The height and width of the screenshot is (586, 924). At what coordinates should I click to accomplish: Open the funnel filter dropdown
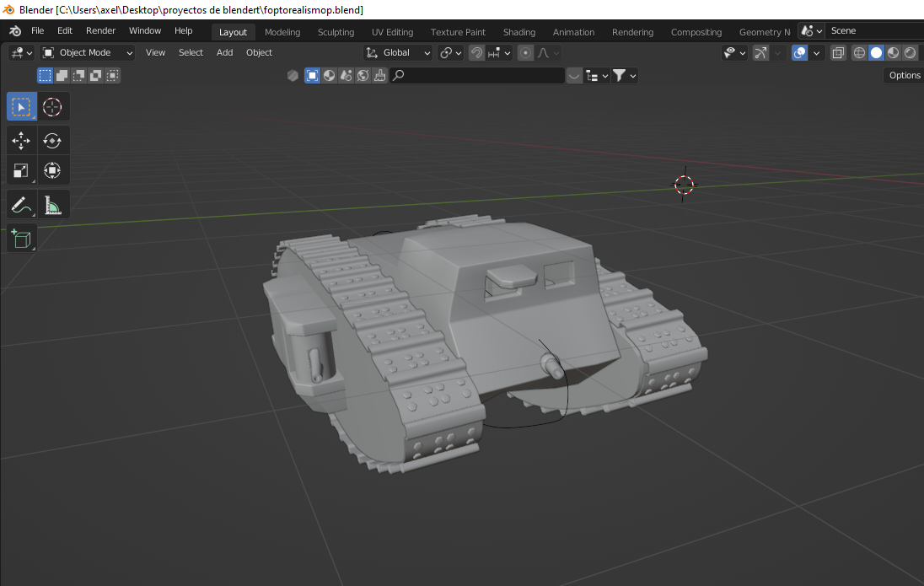pyautogui.click(x=624, y=75)
